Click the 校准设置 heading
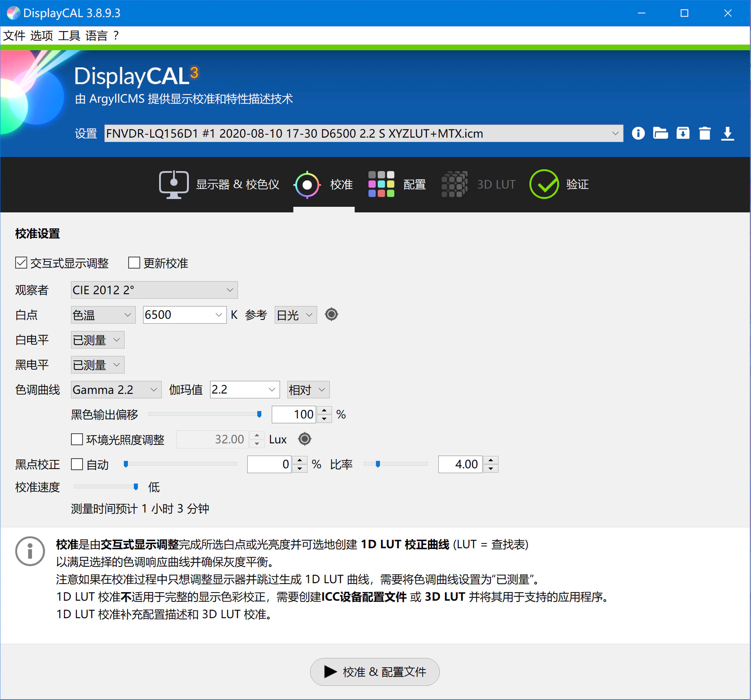The width and height of the screenshot is (751, 700). (38, 234)
